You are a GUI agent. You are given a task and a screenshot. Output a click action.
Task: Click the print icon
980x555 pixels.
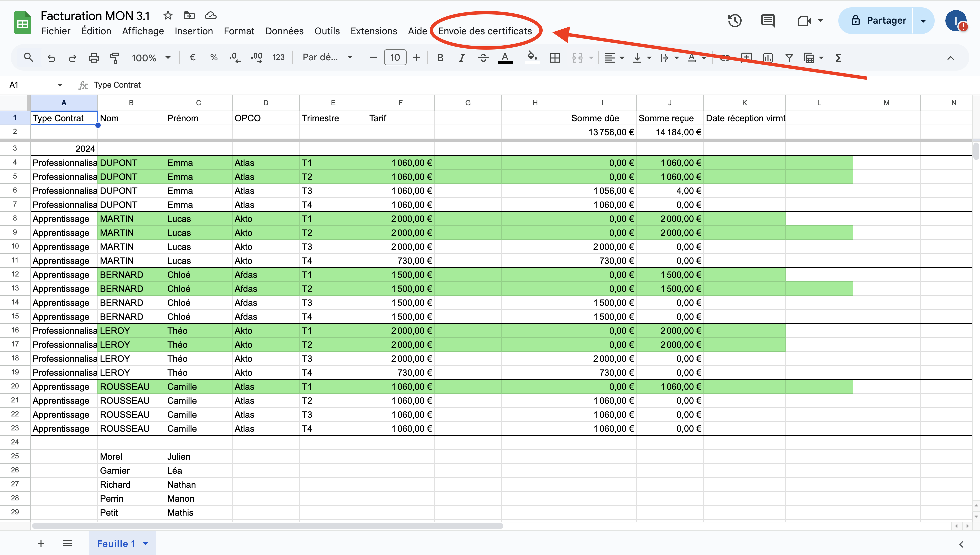(x=93, y=58)
